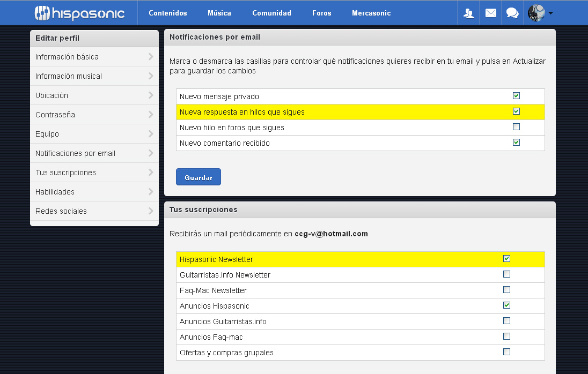This screenshot has width=588, height=374.
Task: Click the user avatar picture
Action: pos(536,13)
